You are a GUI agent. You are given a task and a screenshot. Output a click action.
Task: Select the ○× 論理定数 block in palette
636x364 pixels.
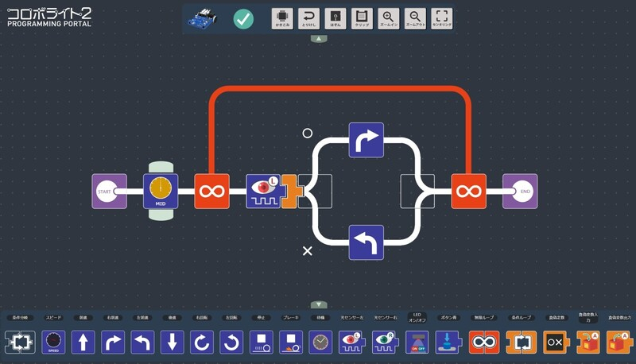(x=555, y=343)
